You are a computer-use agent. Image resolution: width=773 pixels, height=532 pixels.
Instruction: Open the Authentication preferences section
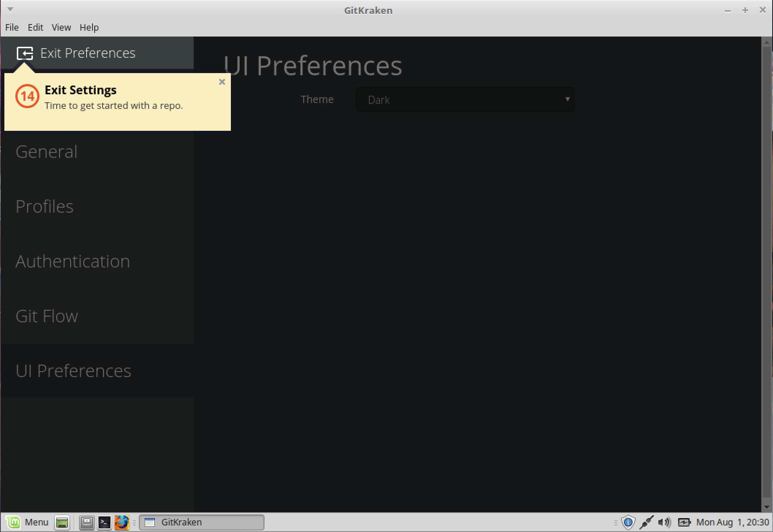(97, 261)
